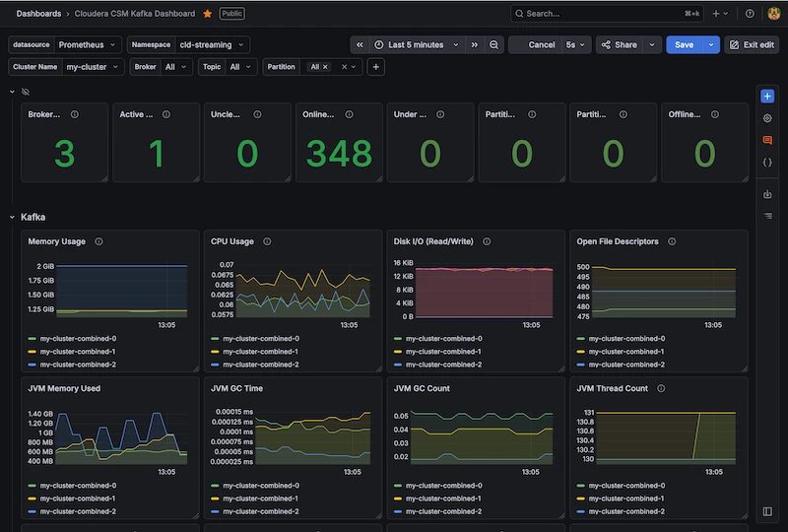The width and height of the screenshot is (788, 532).
Task: Open the Cluster Name my-cluster dropdown
Action: point(93,67)
